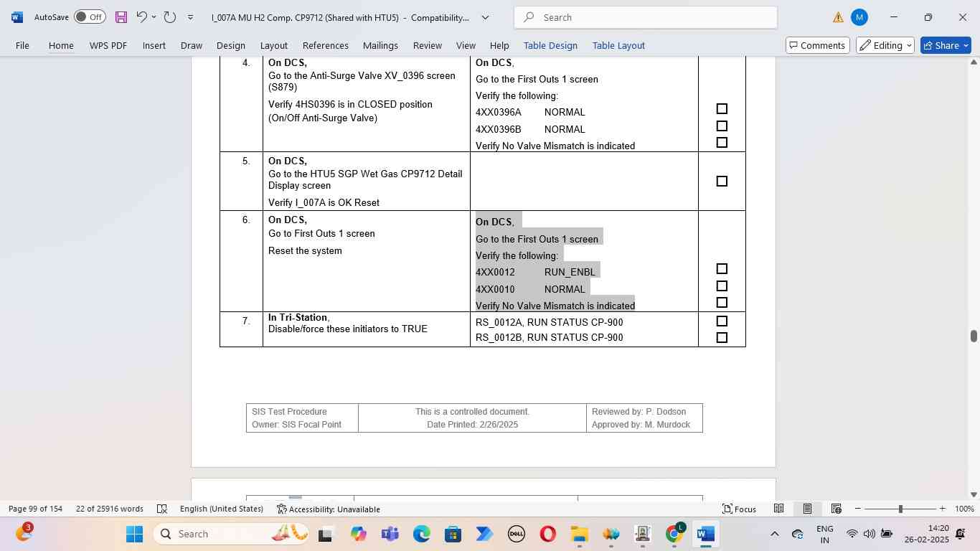Open the References tab

pos(325,45)
